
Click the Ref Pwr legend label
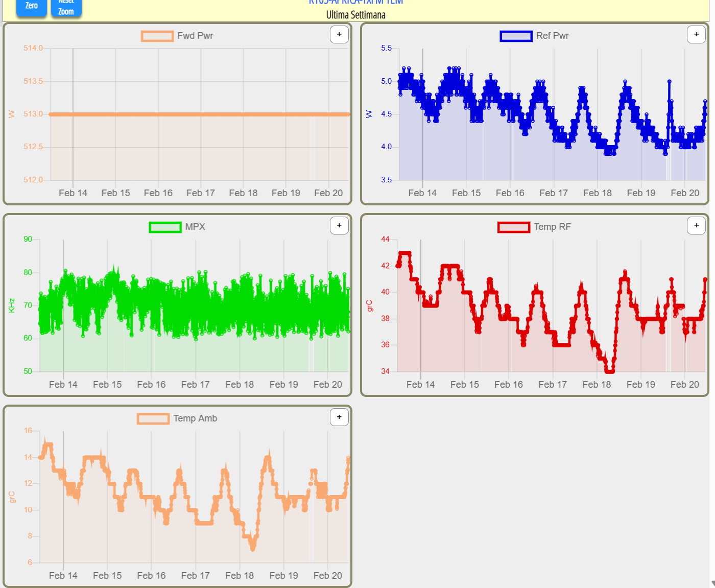pyautogui.click(x=552, y=36)
